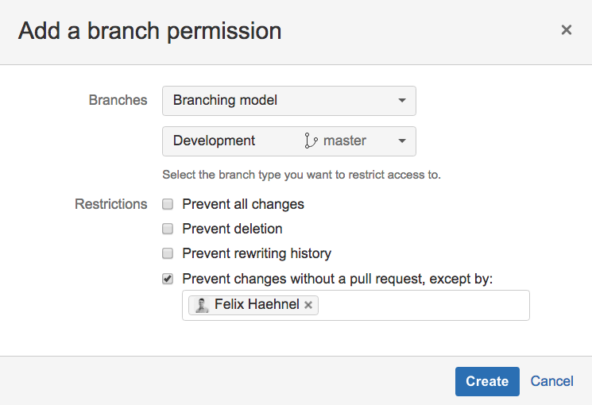This screenshot has width=592, height=405.
Task: Tick the Prevent deletion checkbox
Action: (x=168, y=229)
